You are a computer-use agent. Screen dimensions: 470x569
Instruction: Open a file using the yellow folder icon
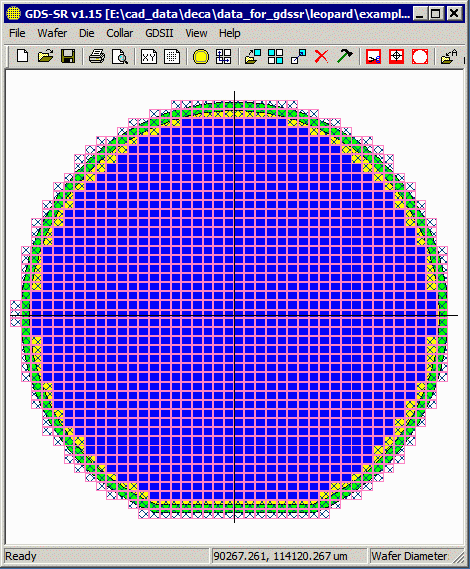point(45,57)
